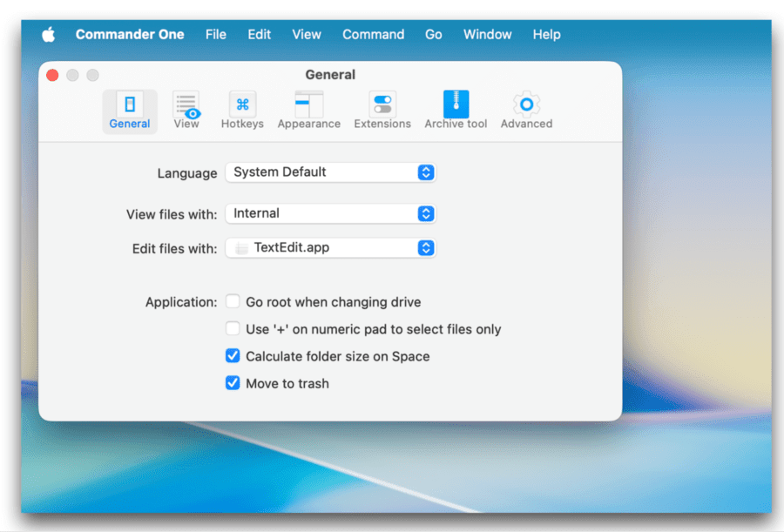Open the Window menu
This screenshot has width=784, height=532.
(487, 34)
